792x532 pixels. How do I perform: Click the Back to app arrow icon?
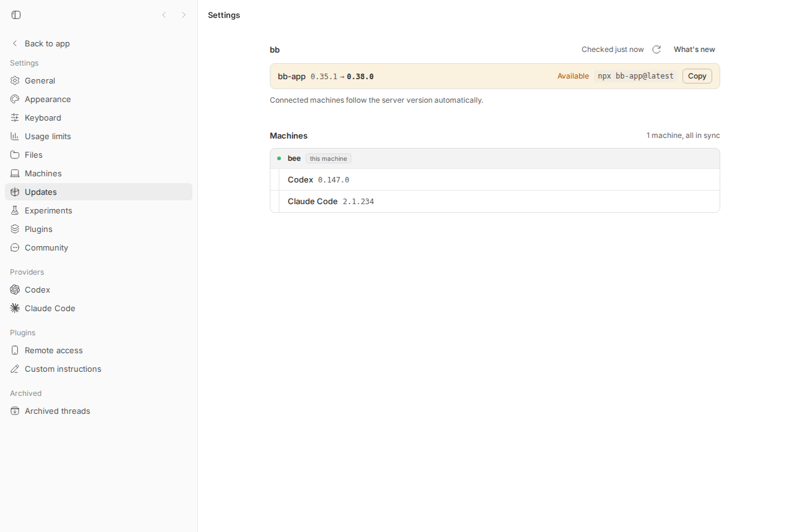click(15, 43)
